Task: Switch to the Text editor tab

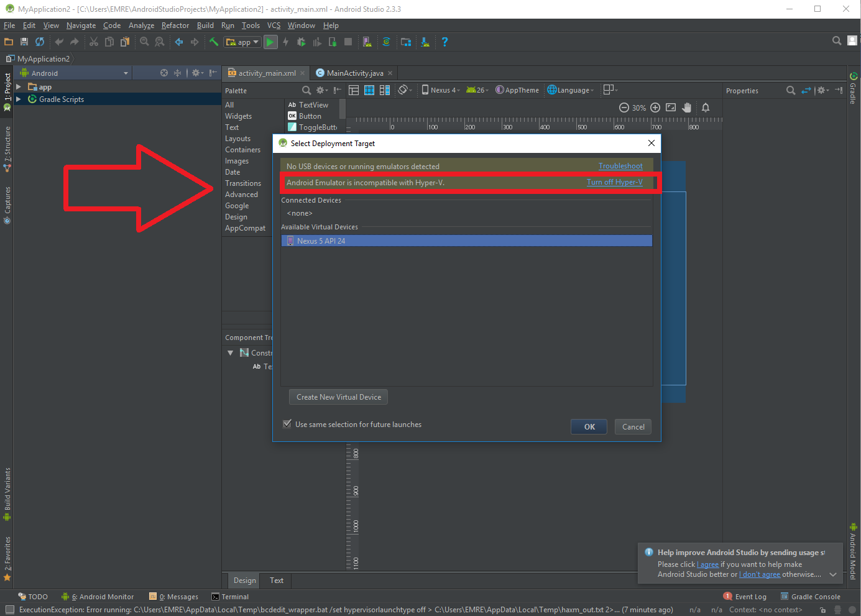Action: (277, 581)
